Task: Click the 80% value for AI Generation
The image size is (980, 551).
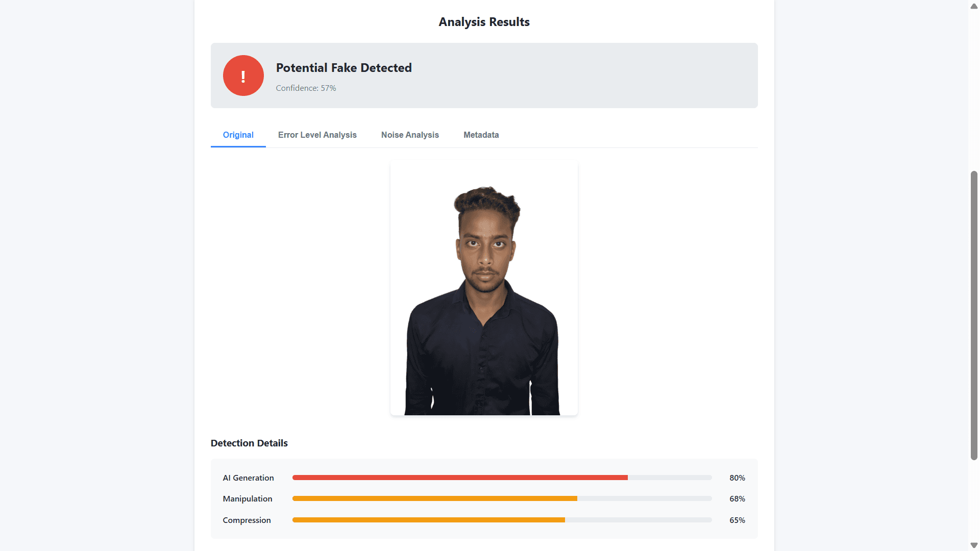Action: tap(737, 478)
